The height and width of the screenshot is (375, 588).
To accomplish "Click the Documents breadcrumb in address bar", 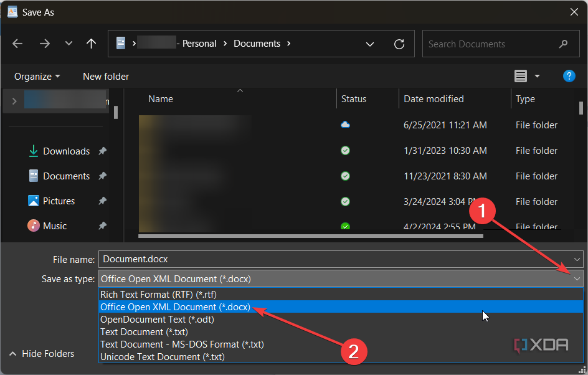I will [257, 44].
